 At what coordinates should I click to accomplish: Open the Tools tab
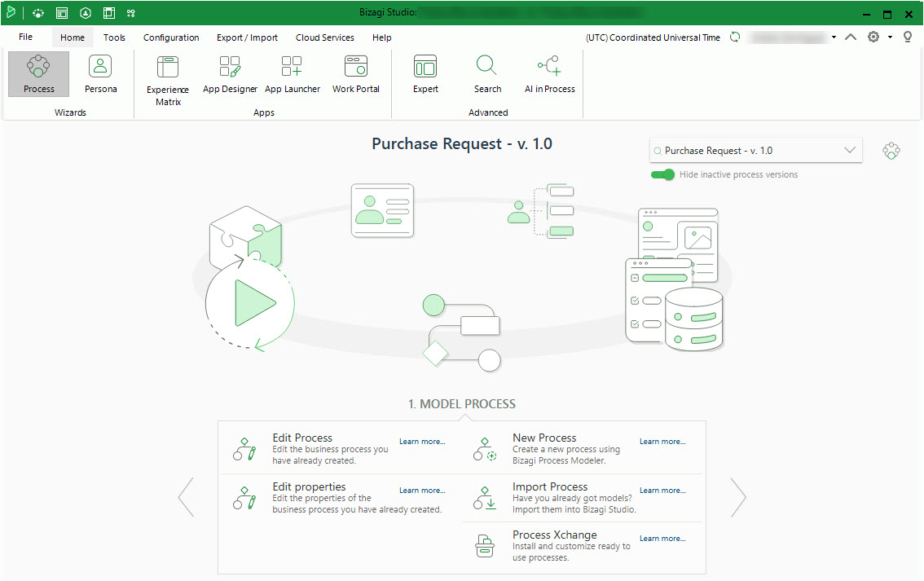click(x=114, y=37)
